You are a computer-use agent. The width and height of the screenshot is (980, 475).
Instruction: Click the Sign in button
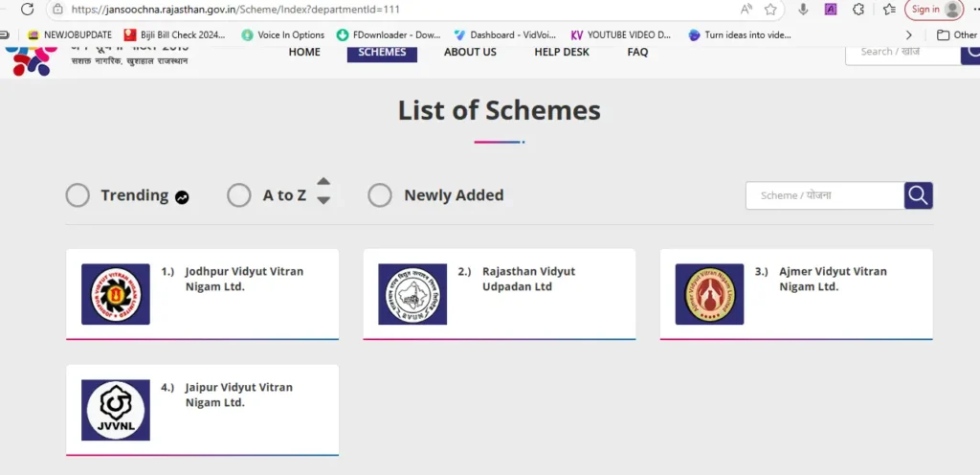(x=934, y=10)
